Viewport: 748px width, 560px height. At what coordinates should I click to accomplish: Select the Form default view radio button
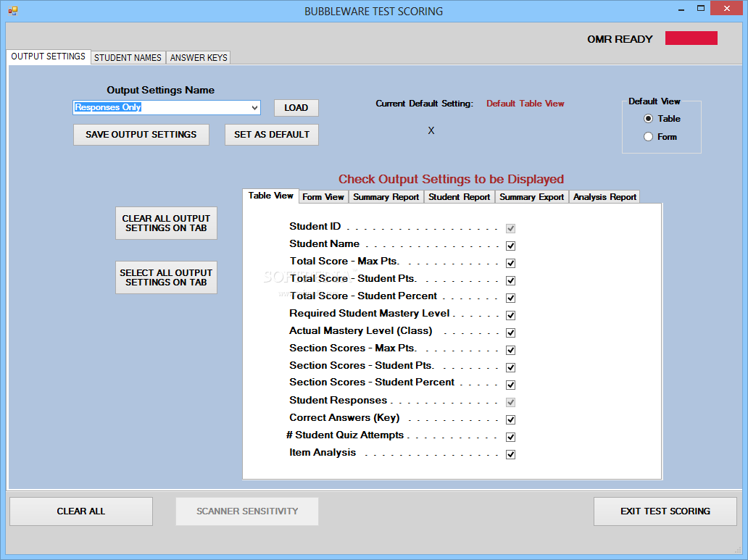pyautogui.click(x=648, y=137)
